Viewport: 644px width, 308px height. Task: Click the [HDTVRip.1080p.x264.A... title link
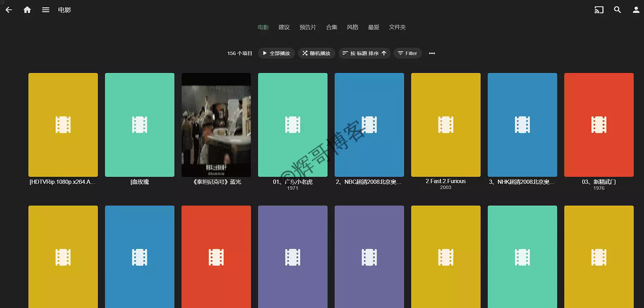63,182
